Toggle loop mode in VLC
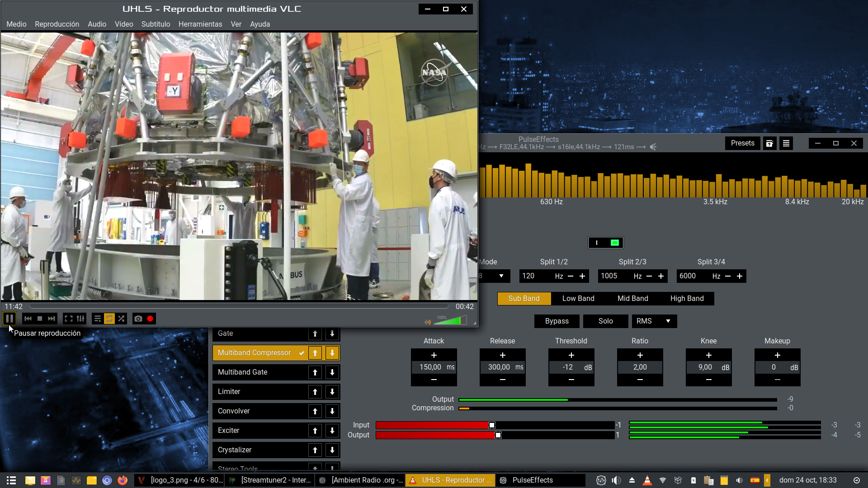 (109, 319)
